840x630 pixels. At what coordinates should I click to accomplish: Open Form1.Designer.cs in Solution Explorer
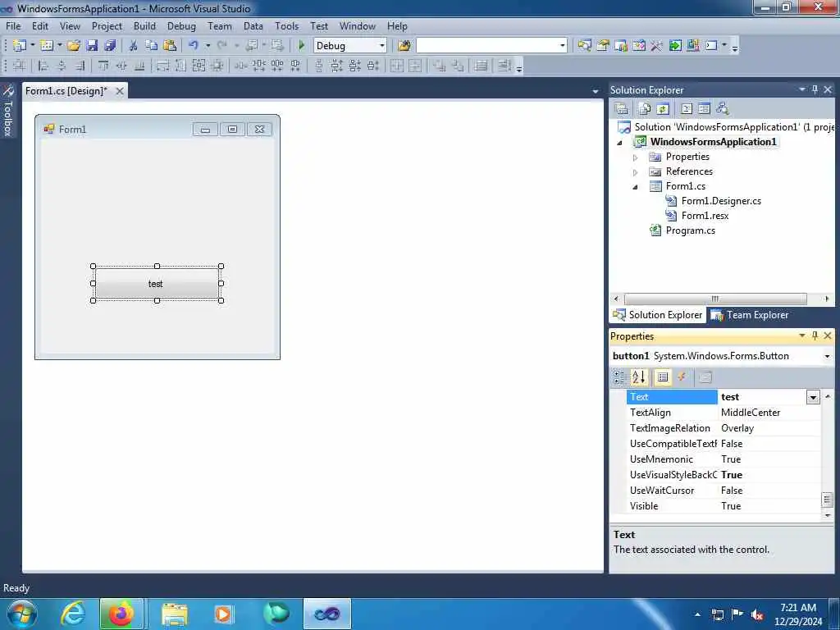[x=721, y=201]
